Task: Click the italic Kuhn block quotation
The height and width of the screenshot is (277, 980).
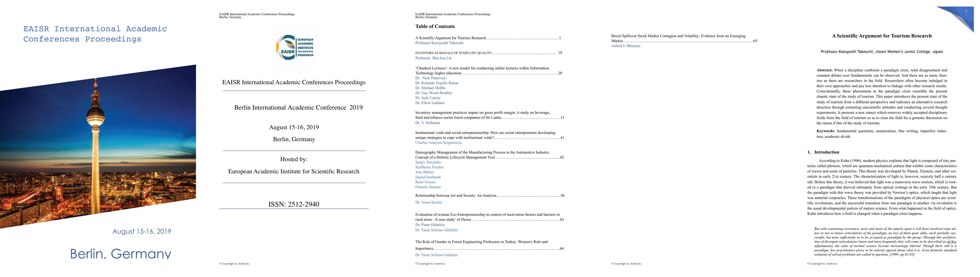Action: (885, 242)
